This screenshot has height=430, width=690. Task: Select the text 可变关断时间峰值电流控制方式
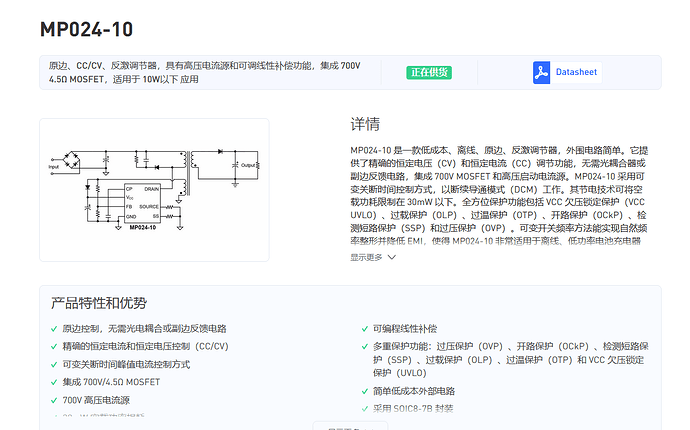pos(126,364)
